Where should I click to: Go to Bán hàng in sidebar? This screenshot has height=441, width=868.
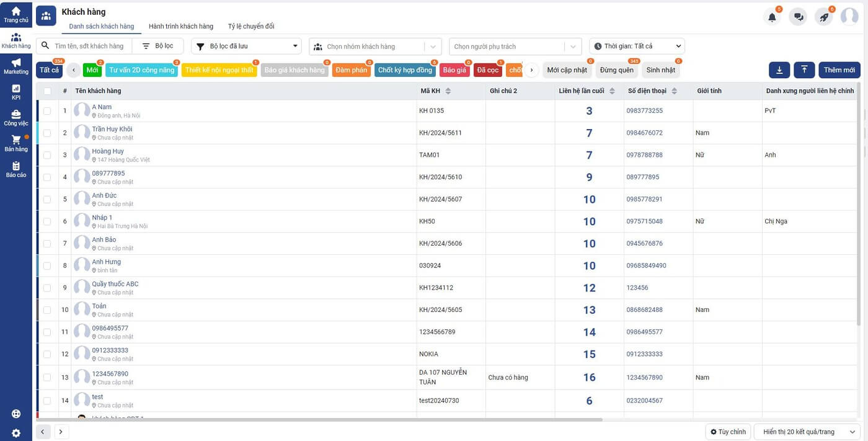16,144
